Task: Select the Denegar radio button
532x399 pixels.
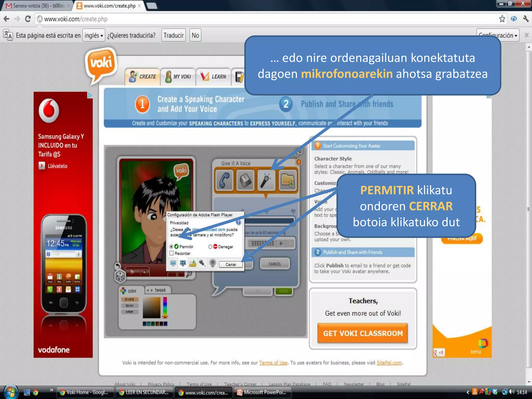Action: [x=210, y=247]
